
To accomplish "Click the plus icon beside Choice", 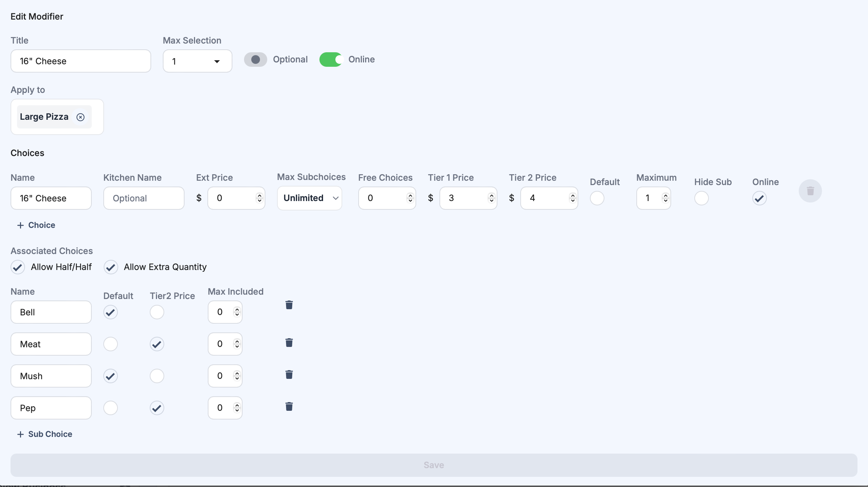I will click(x=21, y=225).
